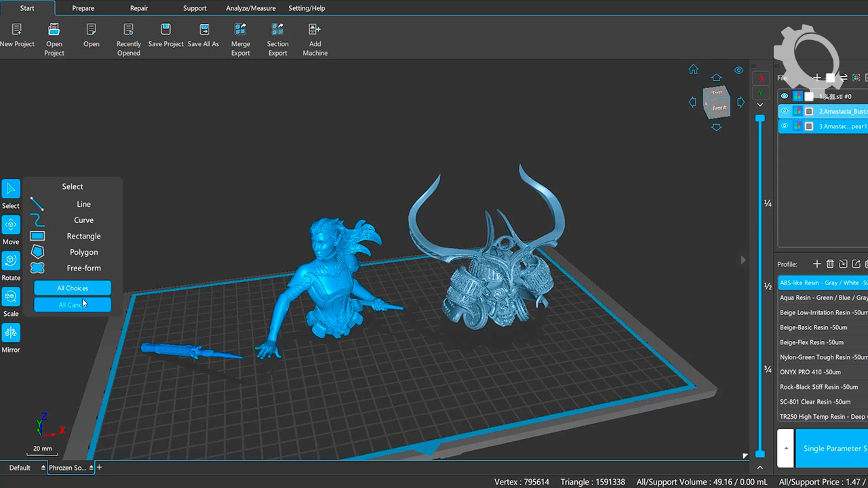Activate the Rotate tool
Screen dimensions: 868x488
(x=11, y=261)
